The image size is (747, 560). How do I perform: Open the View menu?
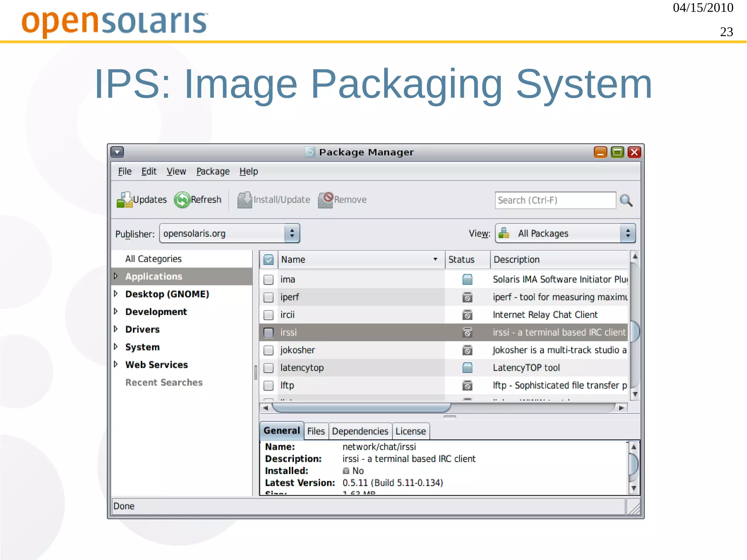(x=176, y=171)
